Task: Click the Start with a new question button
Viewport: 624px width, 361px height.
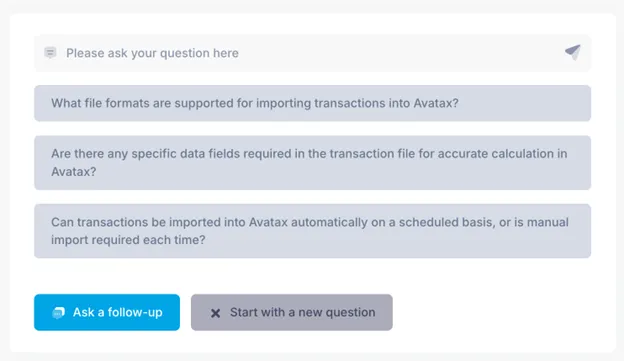Action: tap(292, 312)
